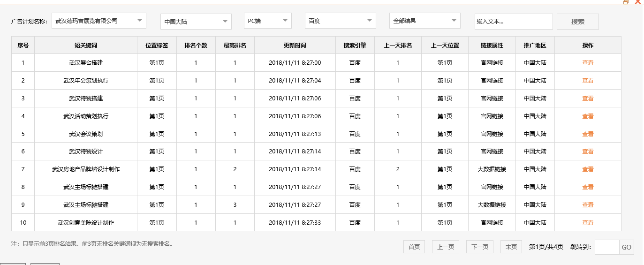Click the 搜索引擎 column header
The width and height of the screenshot is (644, 265).
click(x=355, y=45)
